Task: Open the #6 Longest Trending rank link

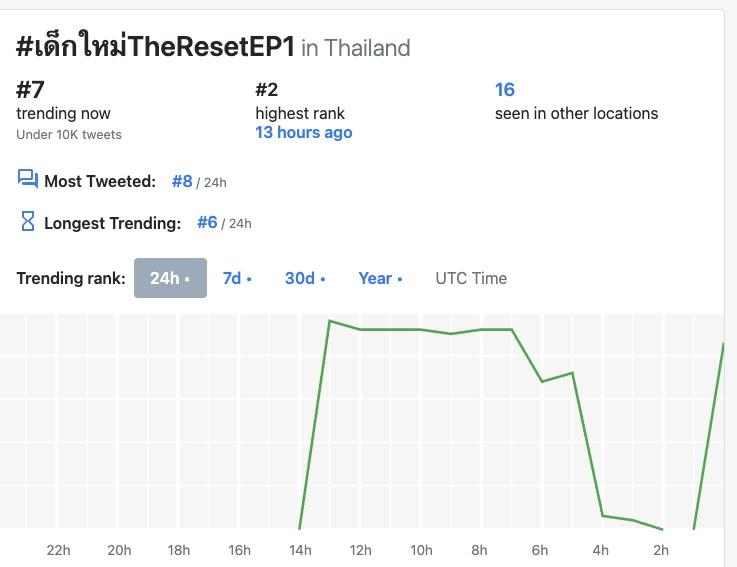Action: pos(207,222)
